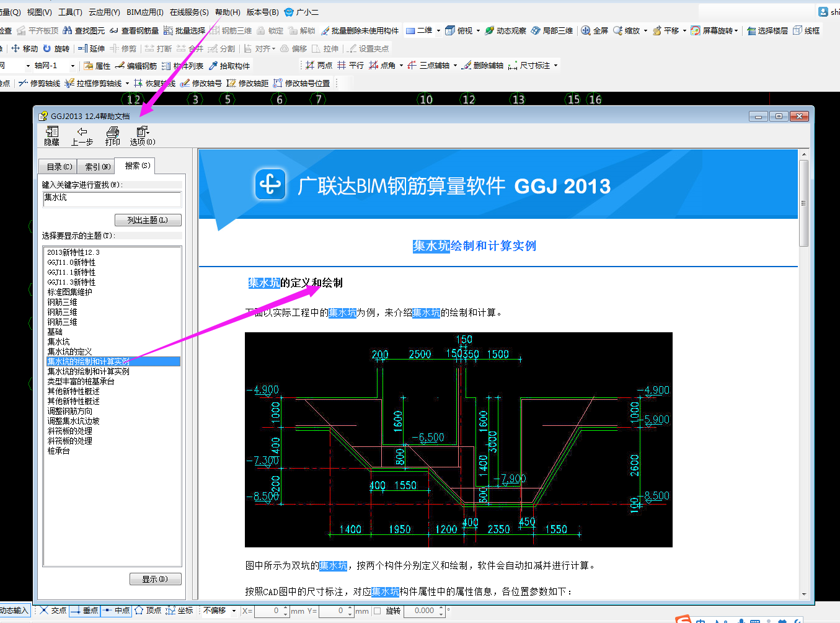The width and height of the screenshot is (840, 623).
Task: Open the 帮助(H) menu
Action: 228,12
